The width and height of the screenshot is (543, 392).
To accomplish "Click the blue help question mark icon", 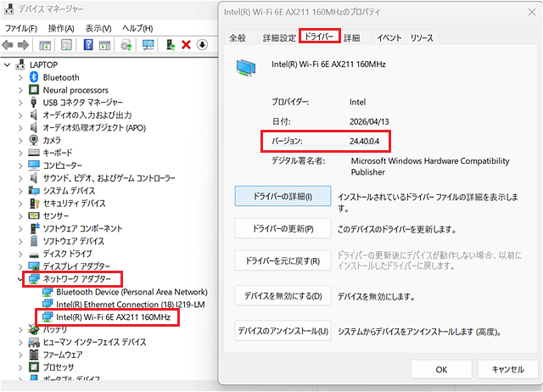I will 88,45.
